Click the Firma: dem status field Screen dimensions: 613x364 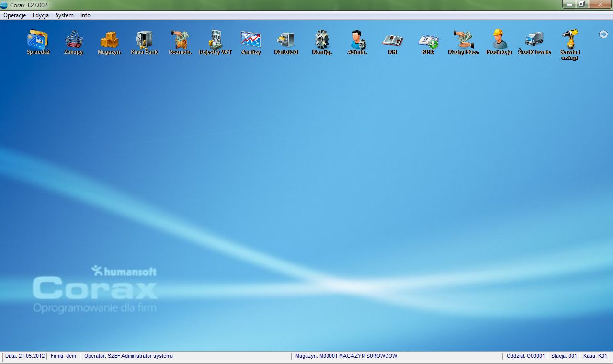(x=63, y=356)
